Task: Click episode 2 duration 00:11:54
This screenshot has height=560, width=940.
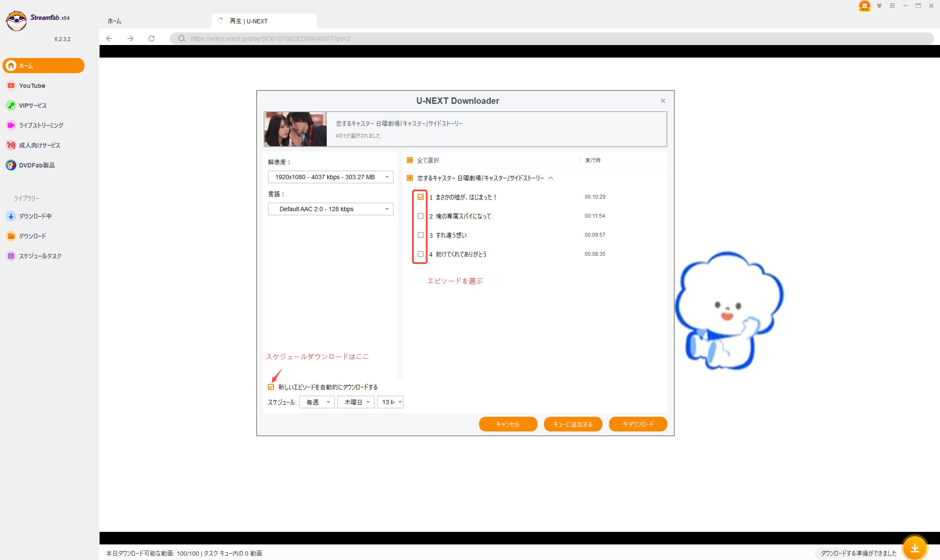Action: (x=595, y=216)
